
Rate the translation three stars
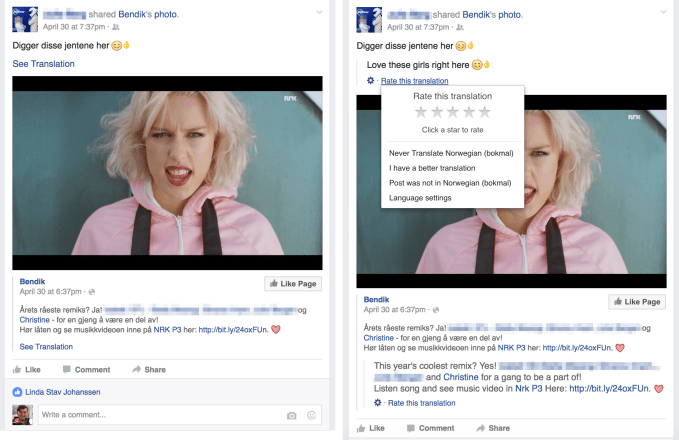453,113
